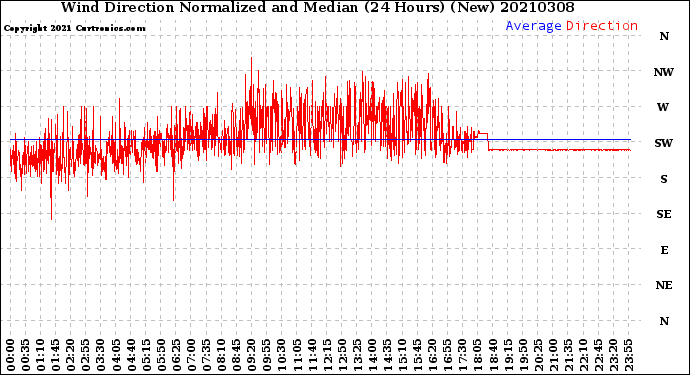Select the '18:40' time tick label
The width and height of the screenshot is (690, 375).
tap(492, 355)
